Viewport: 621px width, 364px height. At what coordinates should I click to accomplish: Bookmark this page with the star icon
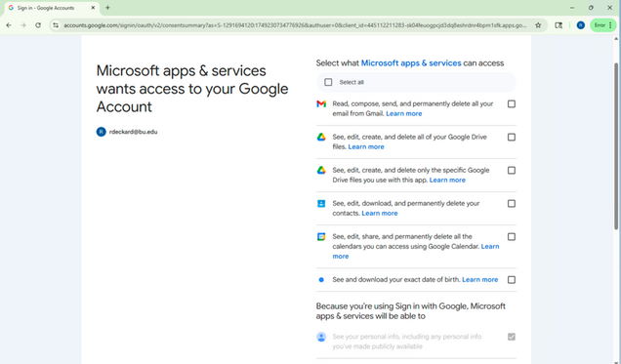click(538, 25)
